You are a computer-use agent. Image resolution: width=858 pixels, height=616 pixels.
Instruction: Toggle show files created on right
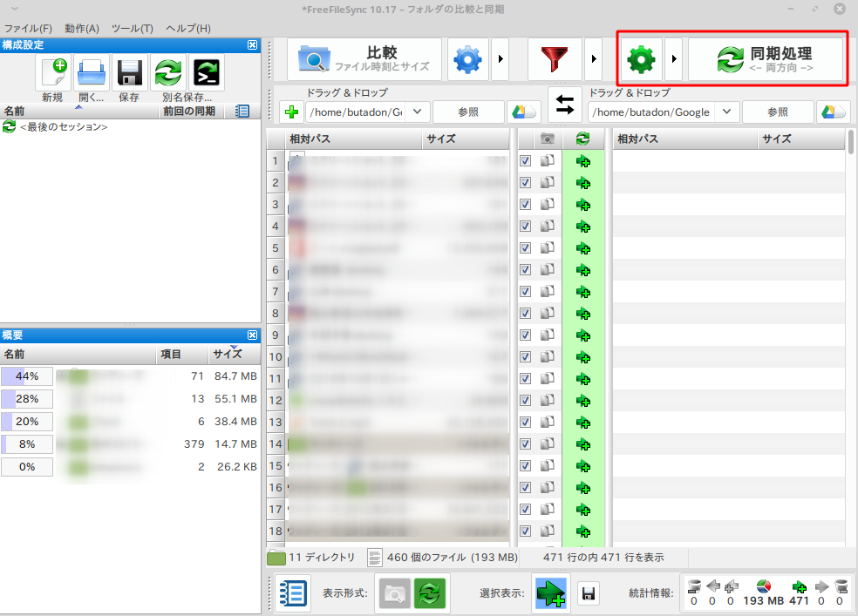(x=551, y=593)
